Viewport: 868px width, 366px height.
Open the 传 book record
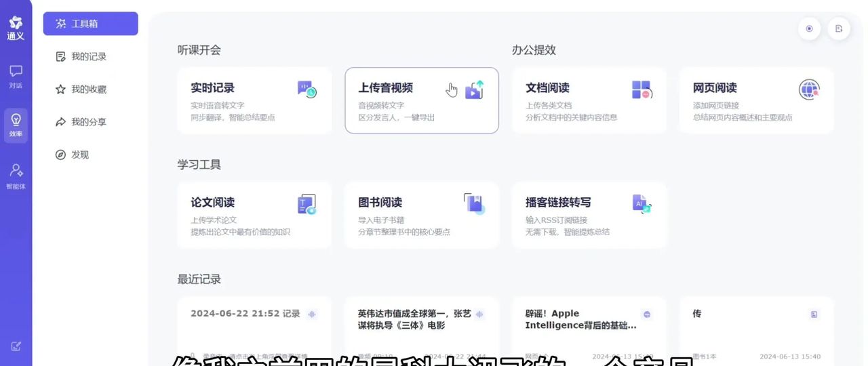[757, 331]
